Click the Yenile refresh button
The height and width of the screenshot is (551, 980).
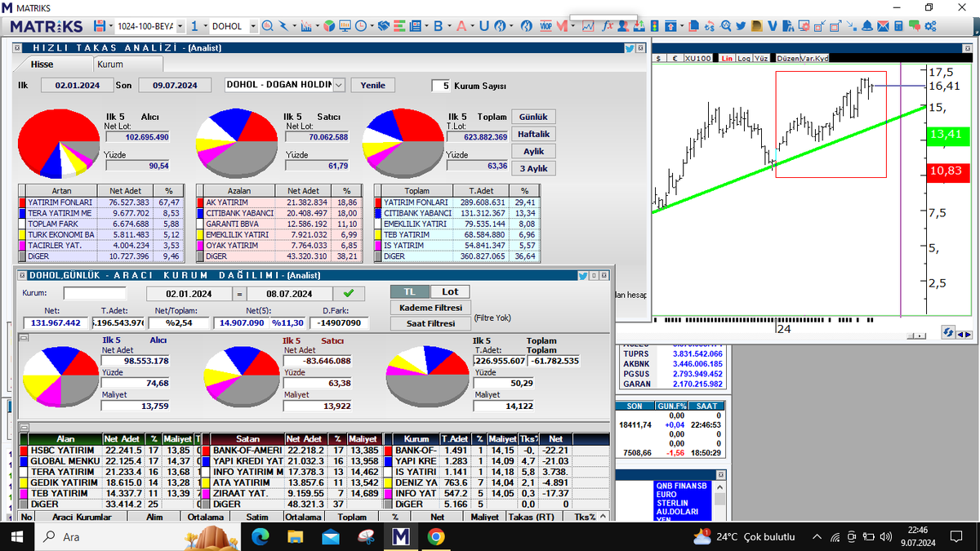tap(372, 85)
